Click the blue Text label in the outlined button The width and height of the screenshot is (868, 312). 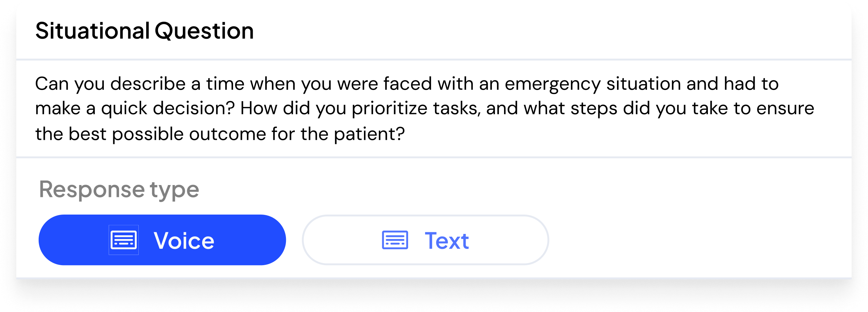[x=447, y=241]
